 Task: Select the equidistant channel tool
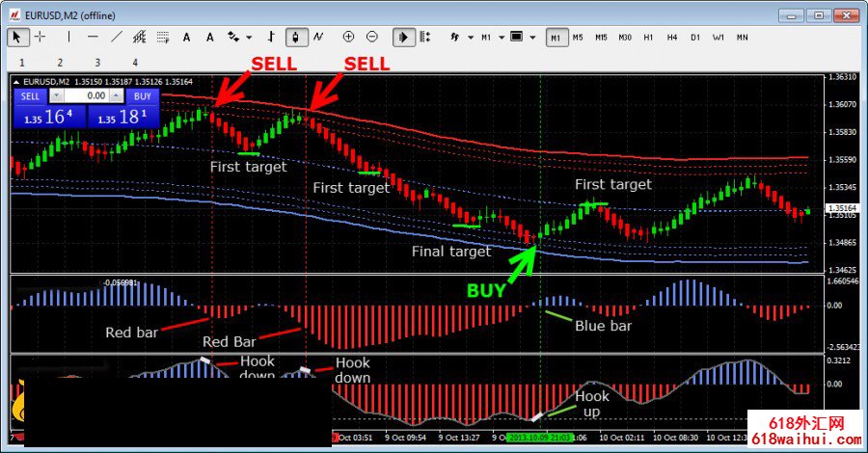(140, 37)
